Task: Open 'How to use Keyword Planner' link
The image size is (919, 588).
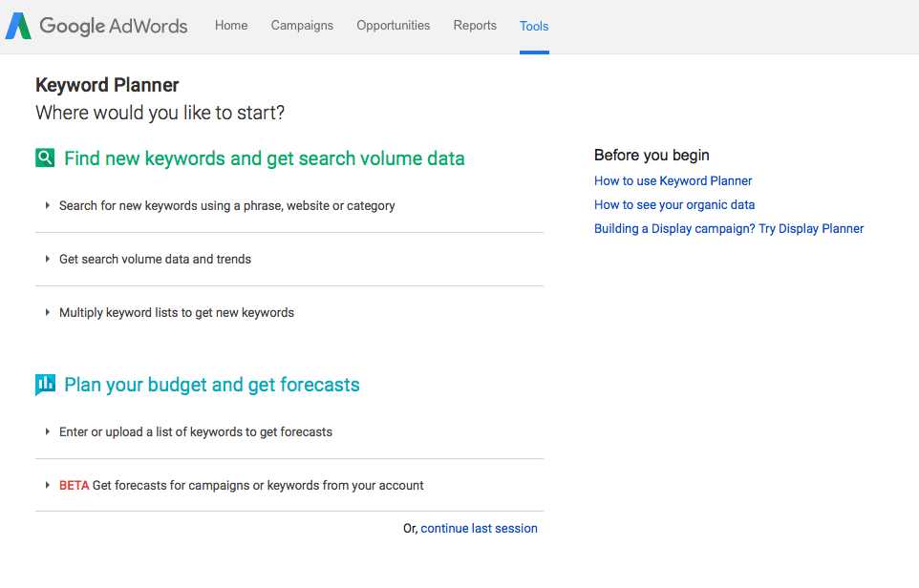Action: [673, 180]
